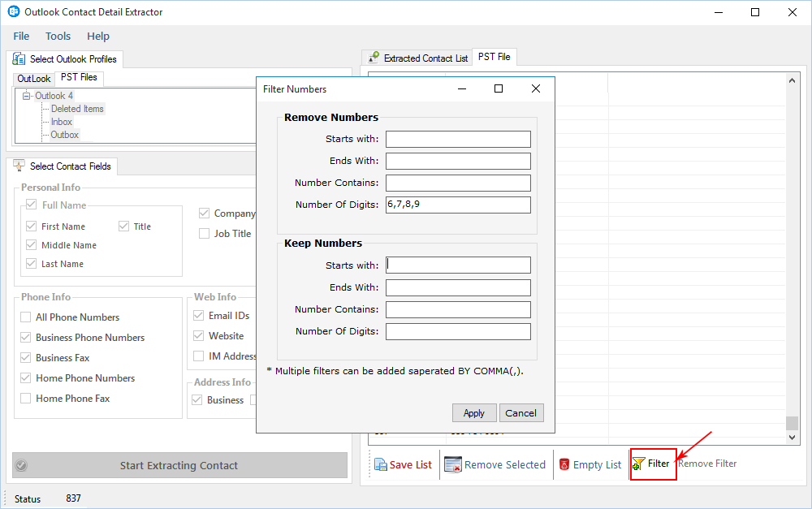Uncheck the Email IDs checkbox
The height and width of the screenshot is (509, 812).
[x=198, y=315]
